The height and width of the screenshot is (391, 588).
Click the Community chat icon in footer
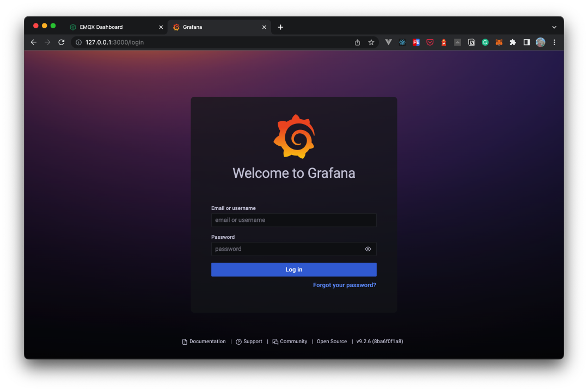pyautogui.click(x=275, y=342)
